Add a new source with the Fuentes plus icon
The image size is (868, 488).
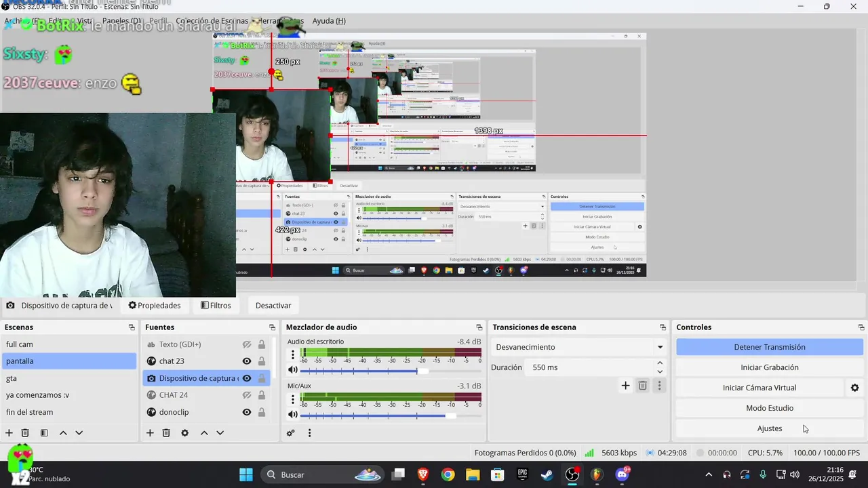coord(150,433)
